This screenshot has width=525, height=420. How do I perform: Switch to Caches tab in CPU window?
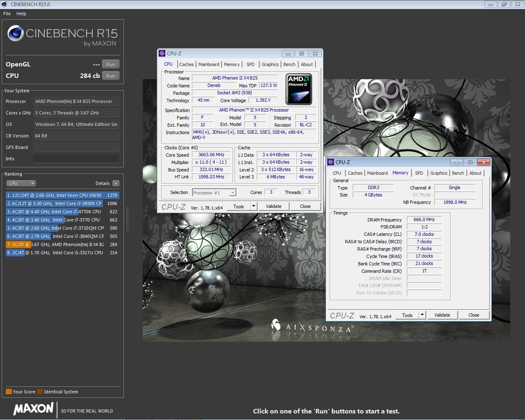pyautogui.click(x=186, y=64)
